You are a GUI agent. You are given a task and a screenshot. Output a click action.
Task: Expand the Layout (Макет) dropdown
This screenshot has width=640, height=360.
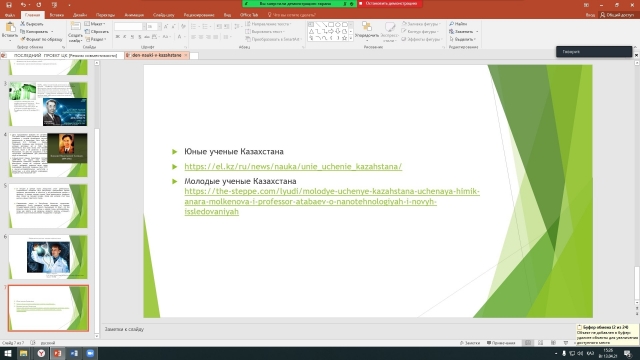point(105,24)
